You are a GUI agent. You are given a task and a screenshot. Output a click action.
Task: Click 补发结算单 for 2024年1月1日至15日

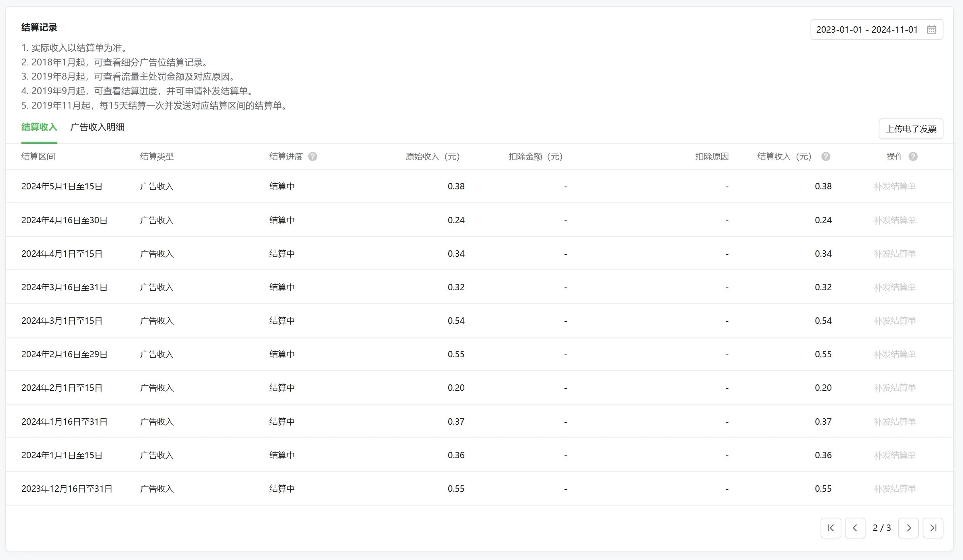[x=895, y=455]
